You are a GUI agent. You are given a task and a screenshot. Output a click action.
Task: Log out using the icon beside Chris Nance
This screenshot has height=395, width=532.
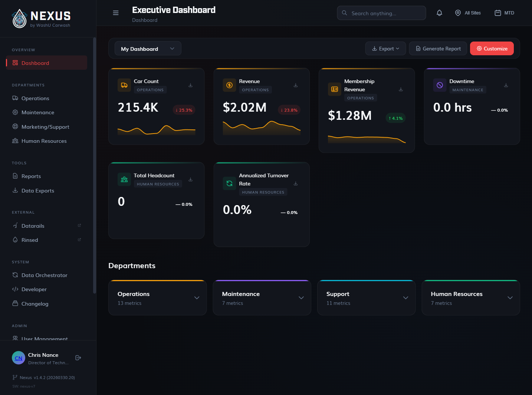coord(78,358)
